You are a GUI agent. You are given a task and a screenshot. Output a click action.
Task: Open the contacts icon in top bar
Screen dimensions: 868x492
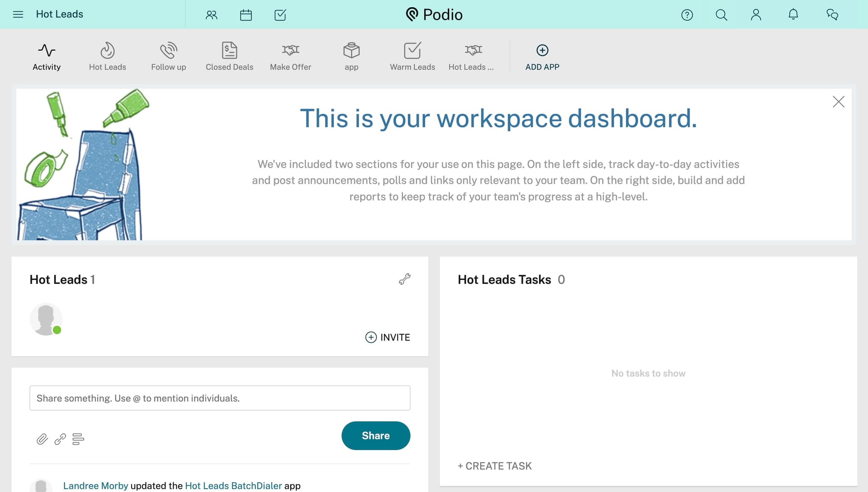click(x=211, y=14)
